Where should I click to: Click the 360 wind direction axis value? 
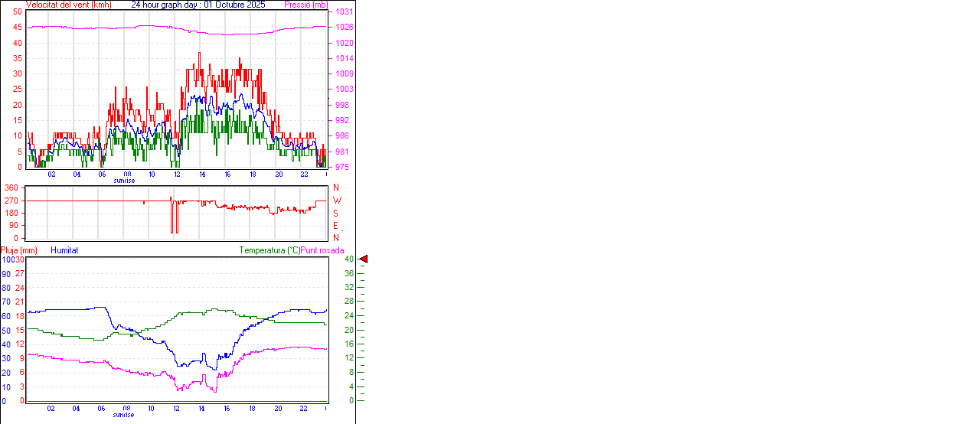click(x=12, y=188)
